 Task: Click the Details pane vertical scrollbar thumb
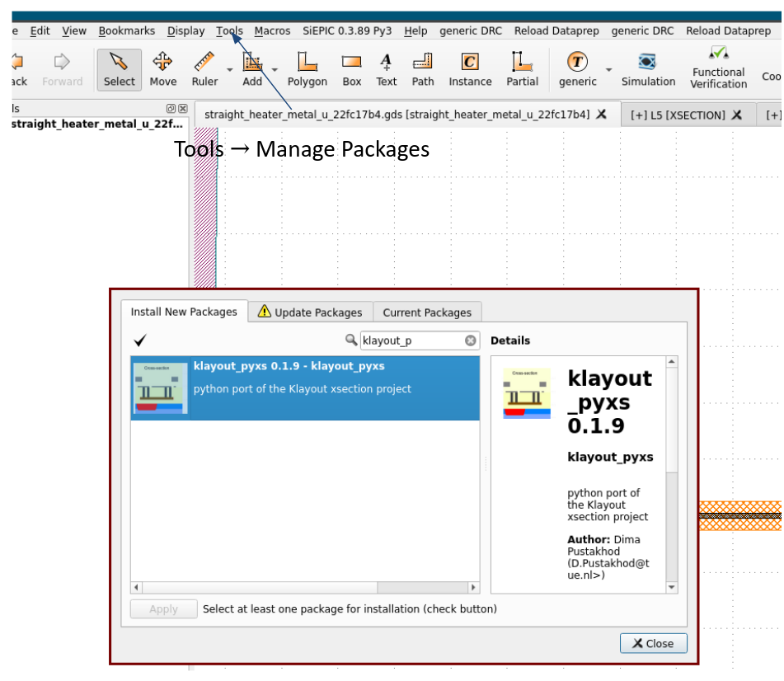(672, 420)
